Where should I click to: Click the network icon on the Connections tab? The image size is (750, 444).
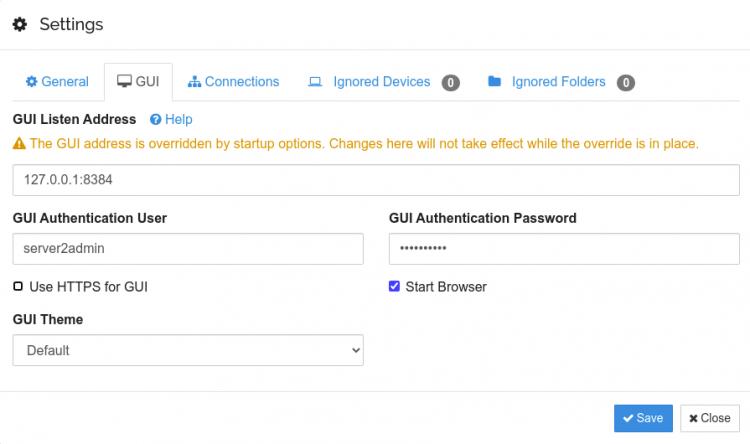coord(195,82)
